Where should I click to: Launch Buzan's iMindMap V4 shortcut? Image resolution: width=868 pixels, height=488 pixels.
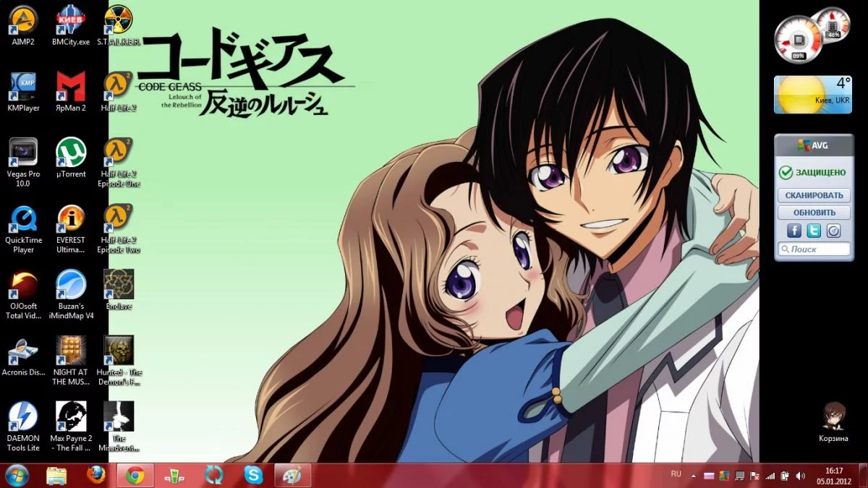71,295
